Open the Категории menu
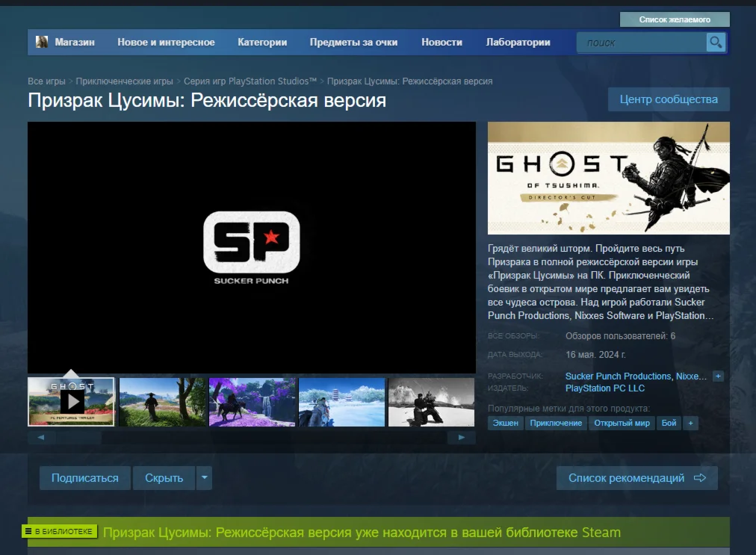Viewport: 756px width, 555px height. (262, 43)
